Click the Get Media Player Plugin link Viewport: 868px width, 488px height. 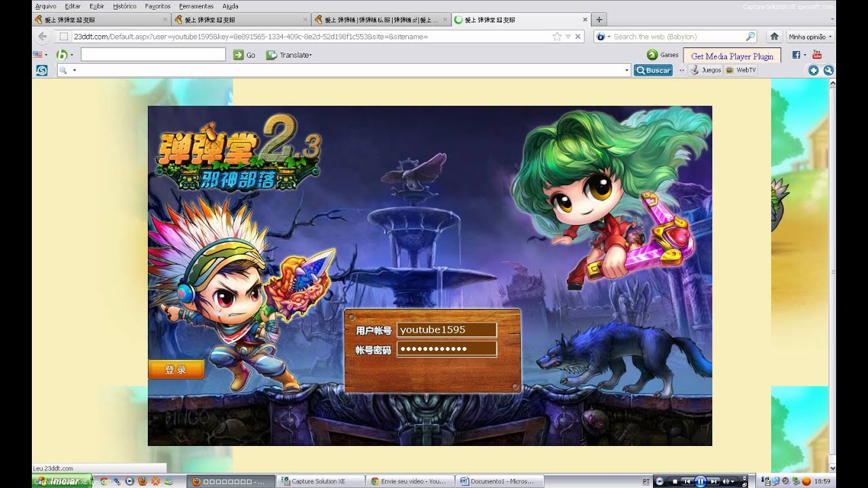click(732, 56)
